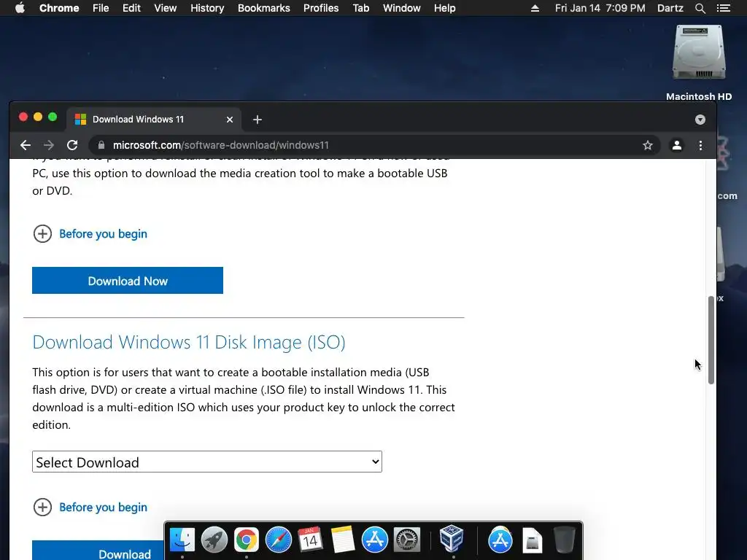The image size is (747, 560).
Task: Click the page vertical scrollbar thumb
Action: click(711, 340)
